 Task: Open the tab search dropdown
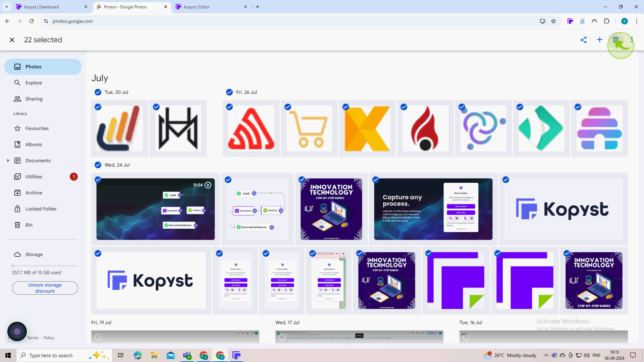[7, 7]
